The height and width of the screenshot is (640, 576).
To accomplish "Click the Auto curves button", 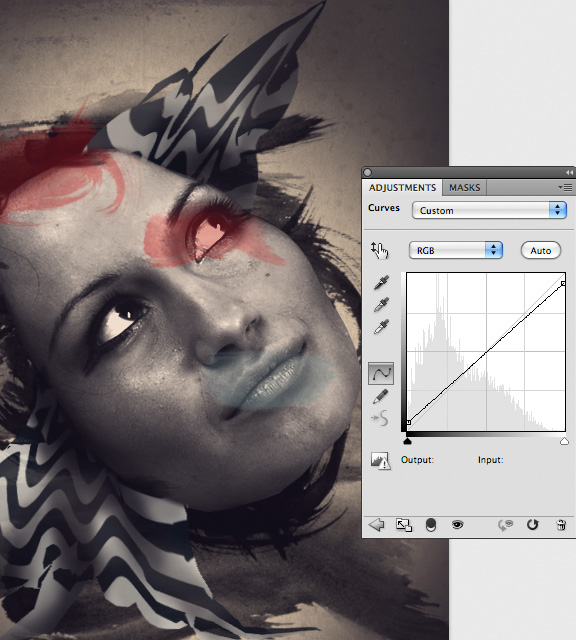I will click(540, 250).
